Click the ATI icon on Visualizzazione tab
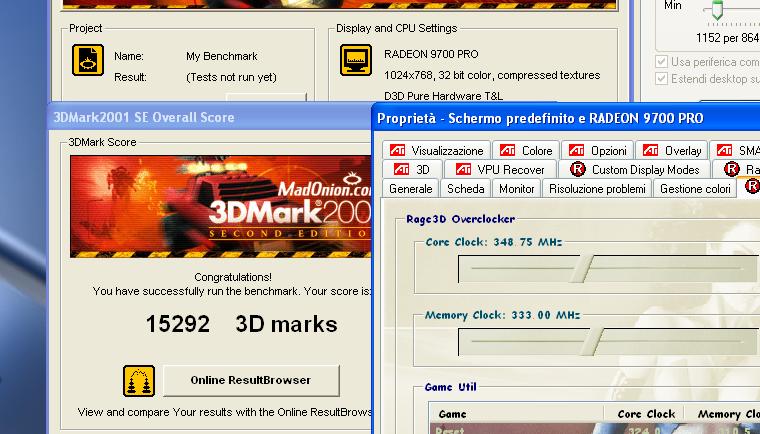This screenshot has width=760, height=434. 397,150
